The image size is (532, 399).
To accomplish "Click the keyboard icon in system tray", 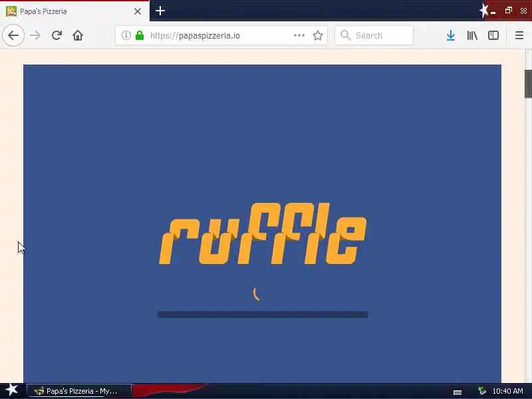I will pos(458,392).
